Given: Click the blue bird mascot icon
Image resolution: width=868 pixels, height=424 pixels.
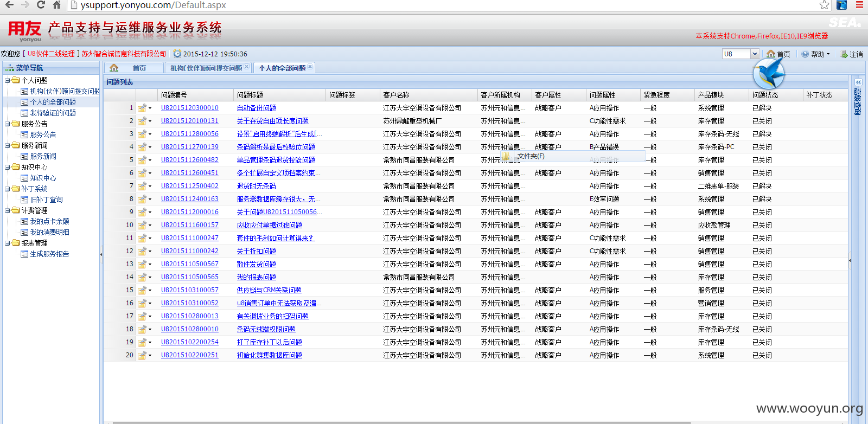Looking at the screenshot, I should point(769,73).
